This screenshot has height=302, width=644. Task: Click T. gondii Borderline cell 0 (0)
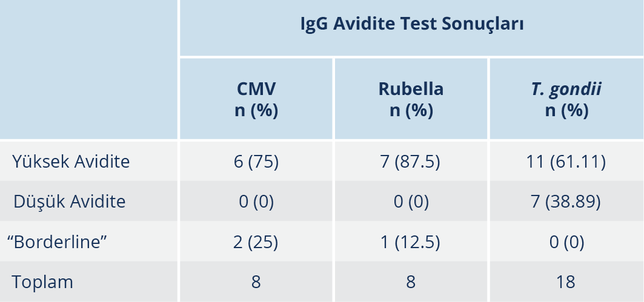(566, 241)
